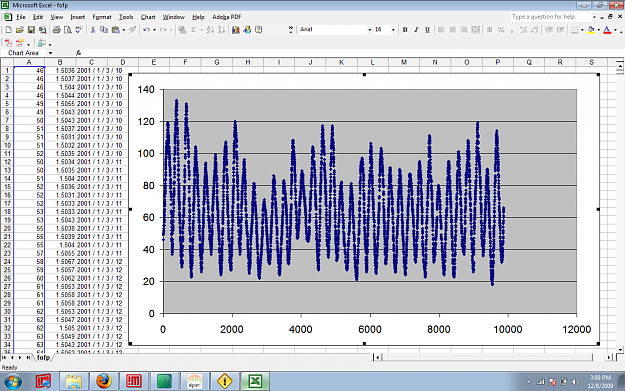Open Firefox from the taskbar
The image size is (625, 391).
(104, 381)
